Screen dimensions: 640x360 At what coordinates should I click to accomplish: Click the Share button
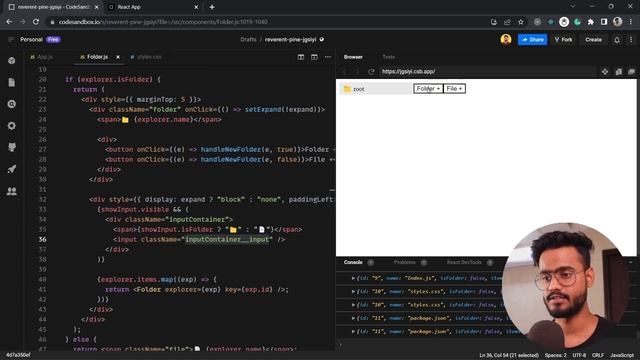tap(532, 40)
